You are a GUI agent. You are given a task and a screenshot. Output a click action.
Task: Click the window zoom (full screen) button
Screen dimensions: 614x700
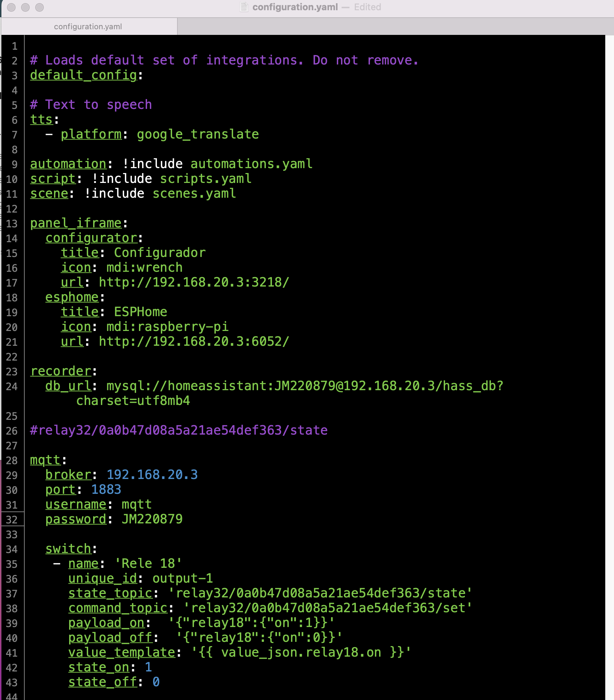click(39, 7)
